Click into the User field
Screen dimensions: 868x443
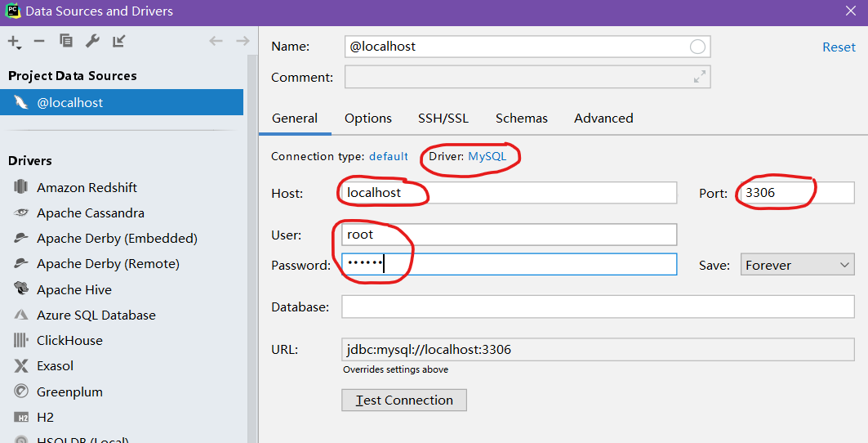click(x=509, y=235)
